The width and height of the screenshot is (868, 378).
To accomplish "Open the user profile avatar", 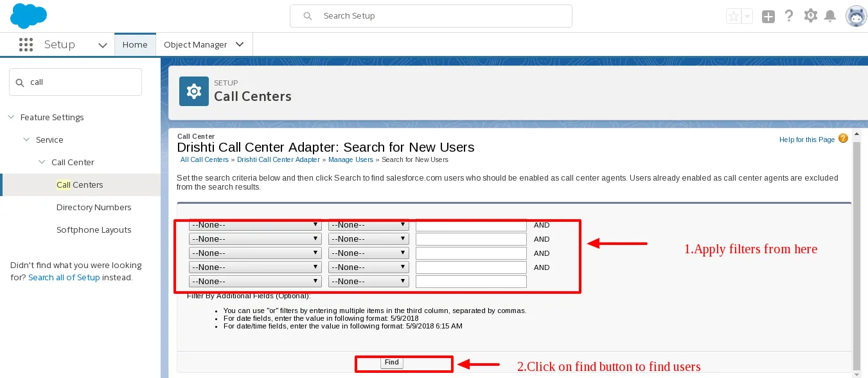I will click(x=856, y=17).
